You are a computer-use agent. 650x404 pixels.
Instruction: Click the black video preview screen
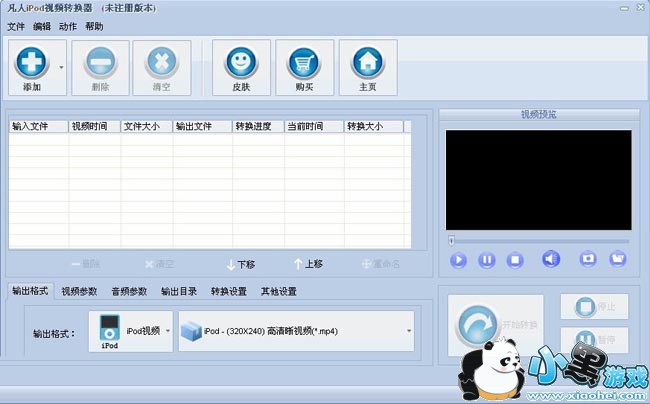pos(538,180)
